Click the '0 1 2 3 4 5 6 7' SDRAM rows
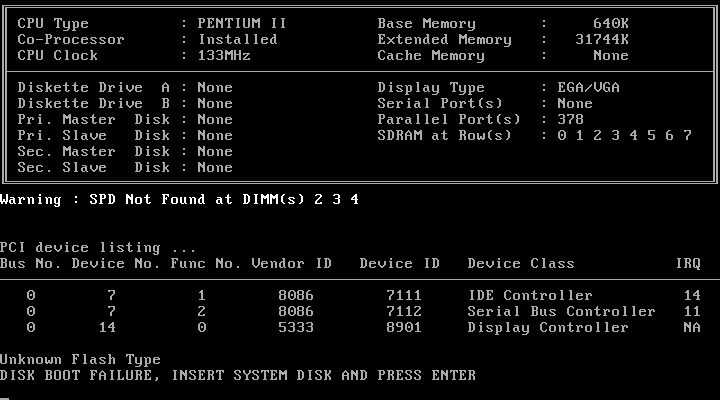Viewport: 720px width, 400px height. pyautogui.click(x=624, y=135)
